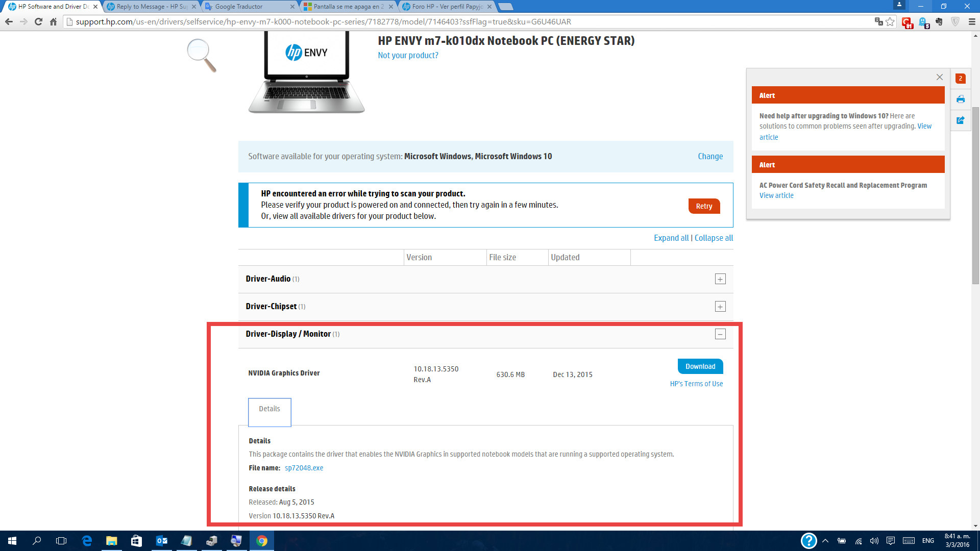This screenshot has width=980, height=551.
Task: Click the browser reload icon
Action: (x=38, y=21)
